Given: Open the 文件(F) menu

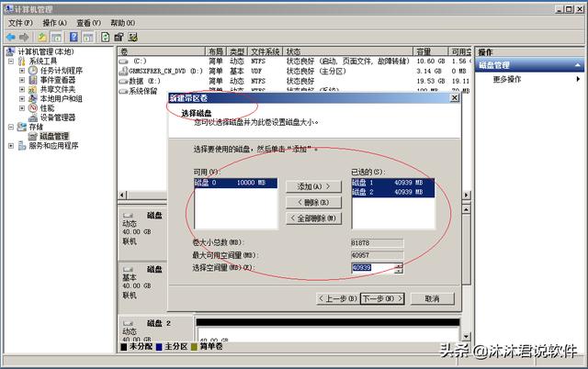Looking at the screenshot, I should point(20,23).
